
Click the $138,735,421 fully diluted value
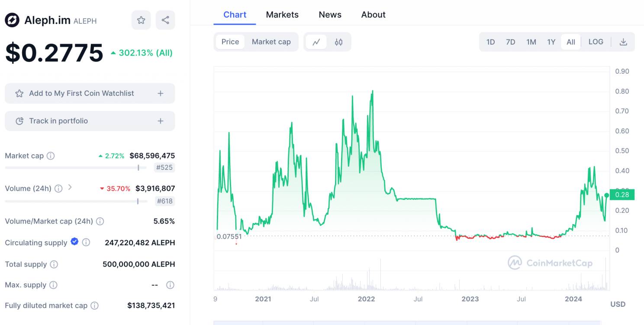pyautogui.click(x=151, y=306)
